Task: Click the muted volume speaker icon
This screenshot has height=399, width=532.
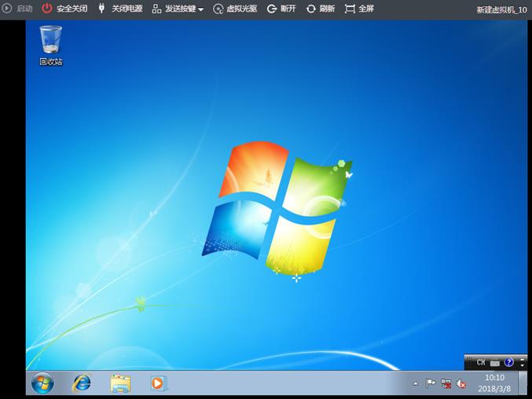Action: 460,384
